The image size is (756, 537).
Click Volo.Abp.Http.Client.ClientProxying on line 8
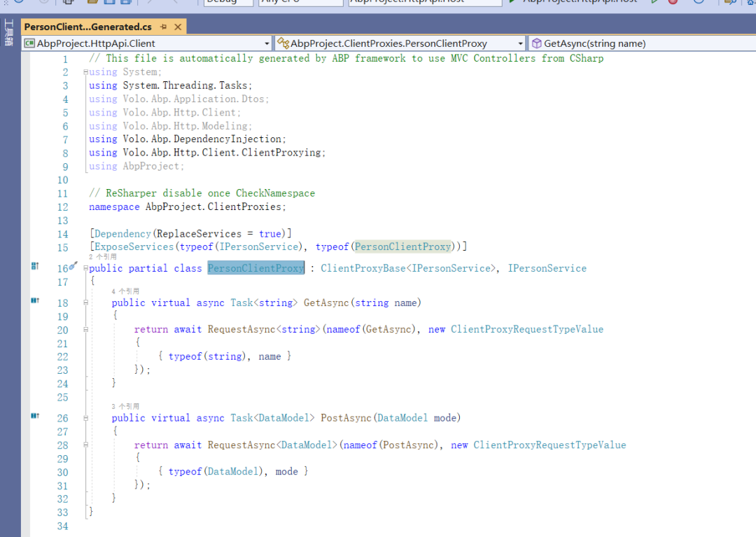point(222,153)
